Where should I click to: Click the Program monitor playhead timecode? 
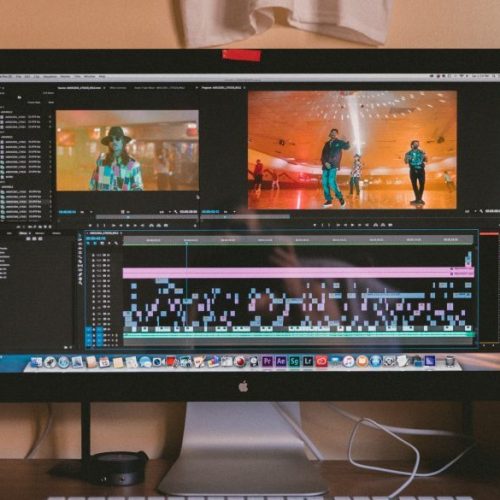(210, 212)
